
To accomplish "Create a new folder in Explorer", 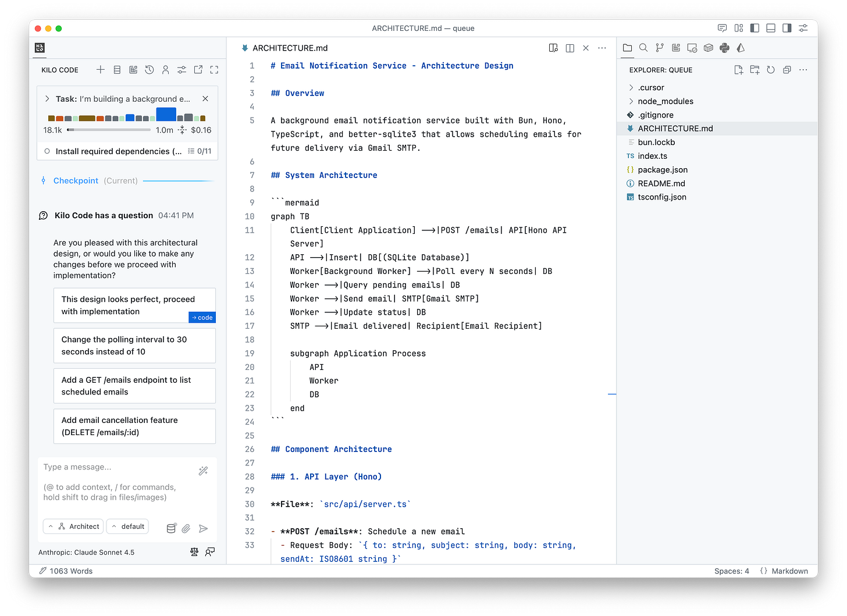I will (755, 70).
